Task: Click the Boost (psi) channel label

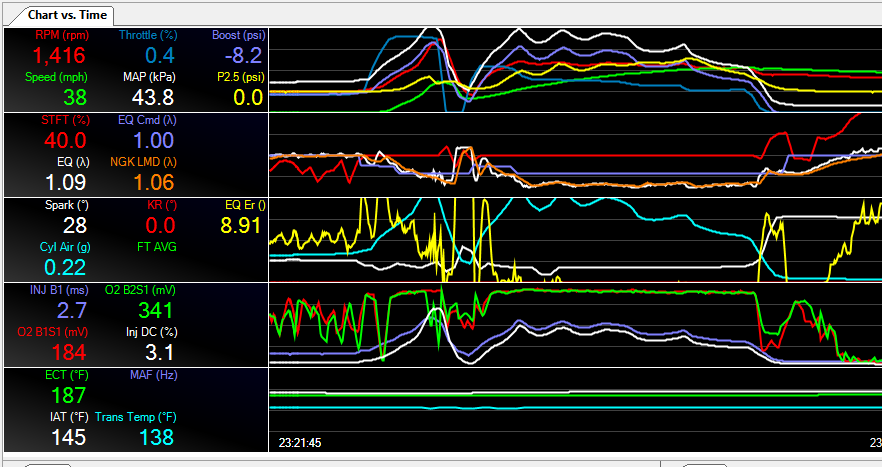Action: point(237,35)
